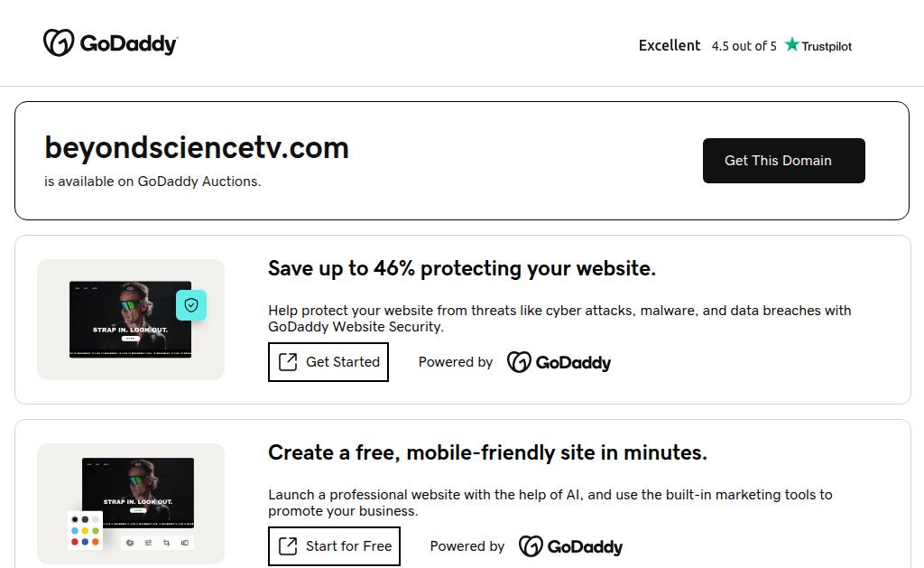
Task: Click the teal security shield badge icon
Action: (191, 305)
